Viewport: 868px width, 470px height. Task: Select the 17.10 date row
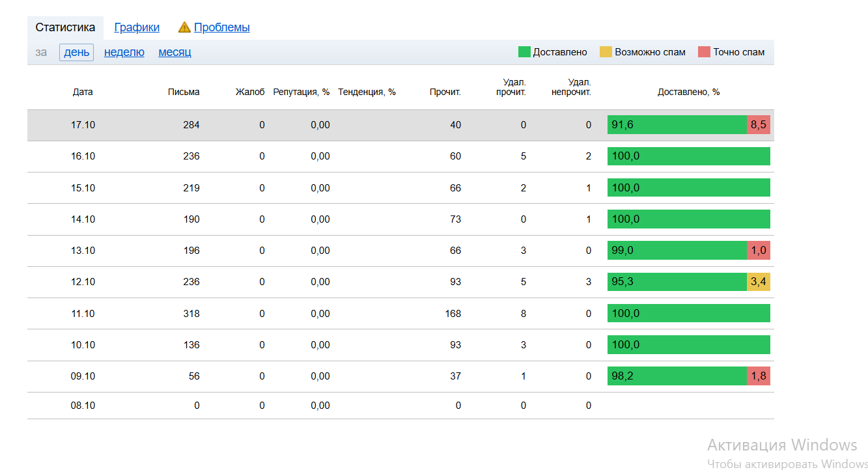coord(83,125)
